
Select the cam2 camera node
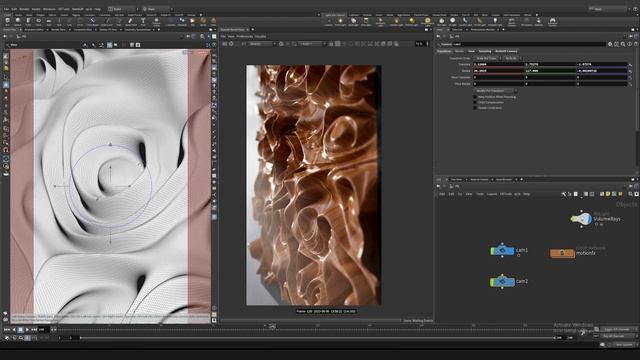(x=502, y=281)
